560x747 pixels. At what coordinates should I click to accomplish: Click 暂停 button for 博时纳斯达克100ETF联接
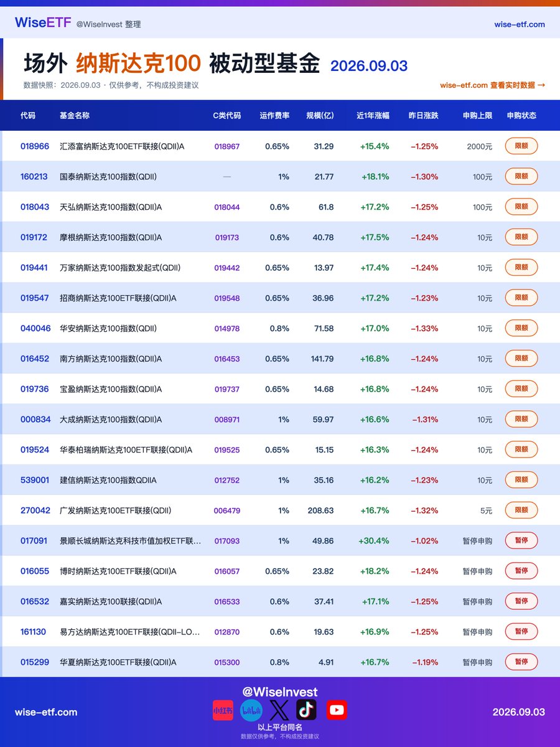click(x=521, y=571)
